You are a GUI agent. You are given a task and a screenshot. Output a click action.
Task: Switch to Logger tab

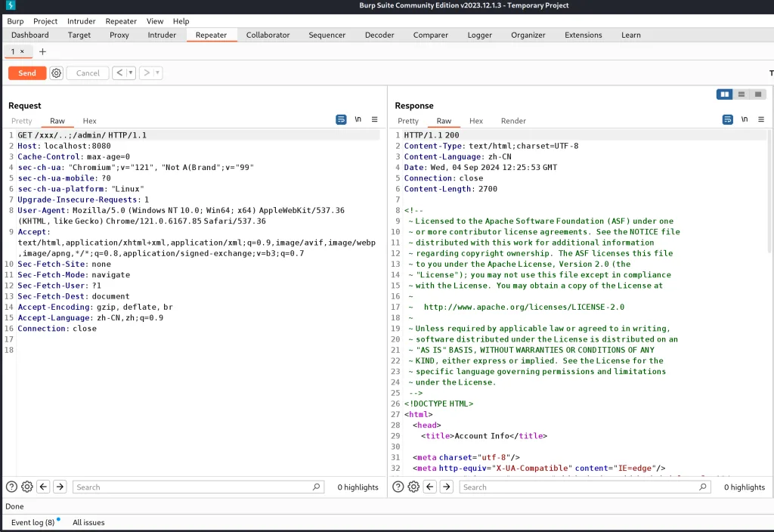[x=480, y=35]
